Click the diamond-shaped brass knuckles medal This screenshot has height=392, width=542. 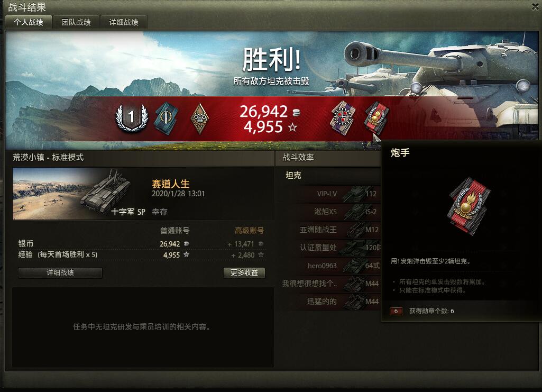click(199, 118)
